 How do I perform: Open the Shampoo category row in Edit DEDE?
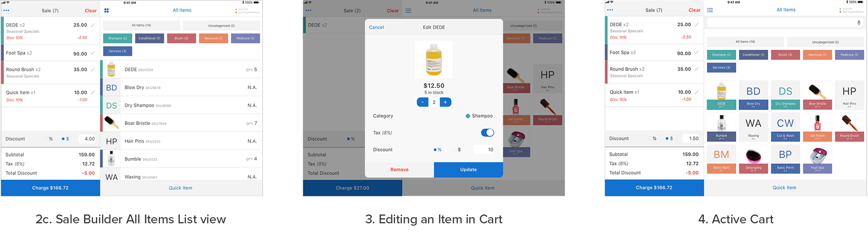pos(434,116)
